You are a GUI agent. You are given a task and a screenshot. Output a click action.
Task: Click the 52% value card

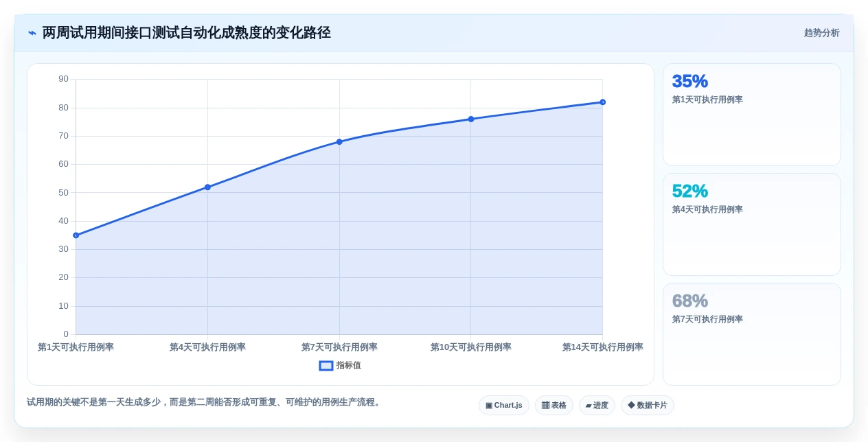tap(752, 224)
